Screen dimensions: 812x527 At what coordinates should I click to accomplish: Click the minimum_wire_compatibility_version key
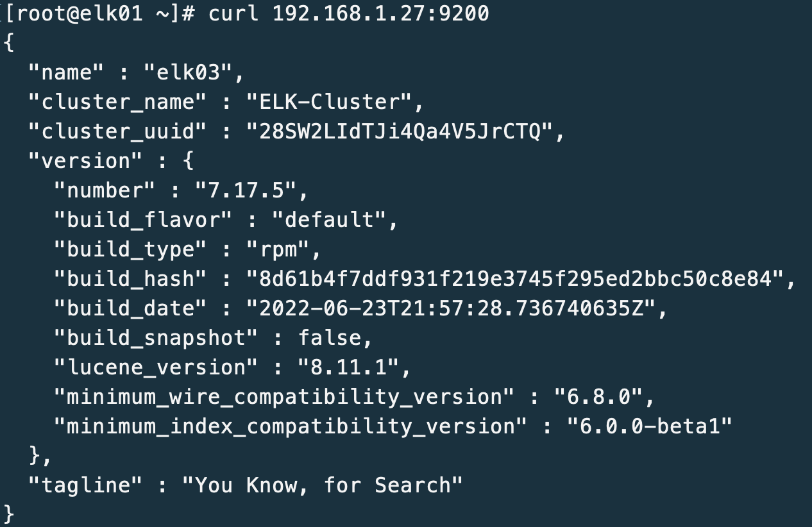(285, 397)
